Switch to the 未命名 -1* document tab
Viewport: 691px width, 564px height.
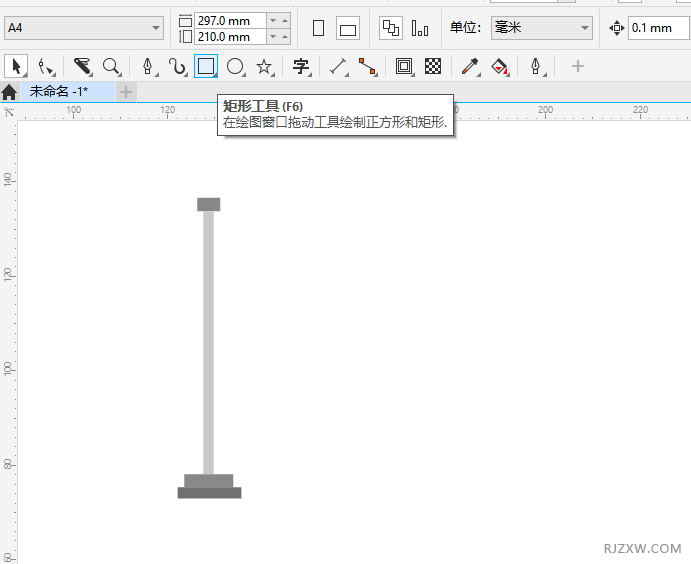68,92
